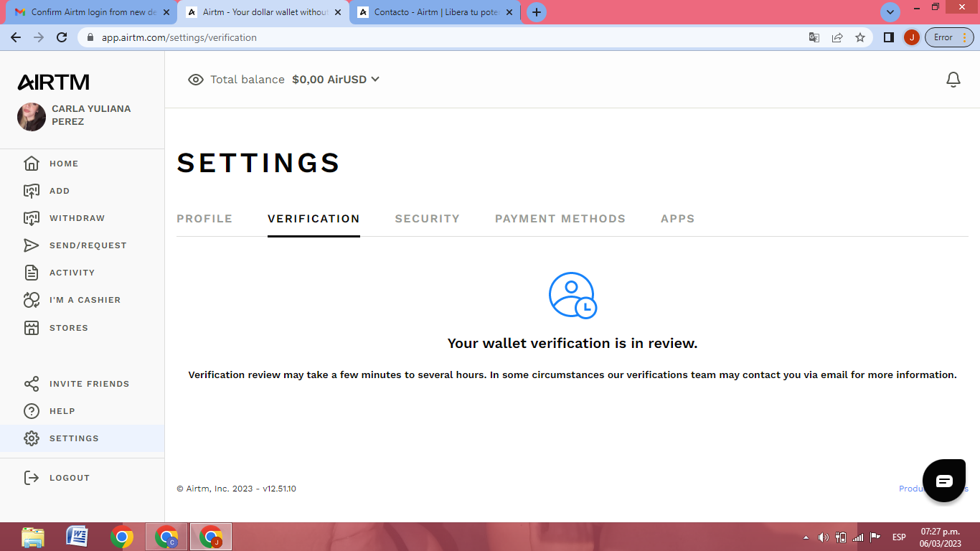The width and height of the screenshot is (980, 551).
Task: Show hidden system tray icons
Action: [x=806, y=537]
